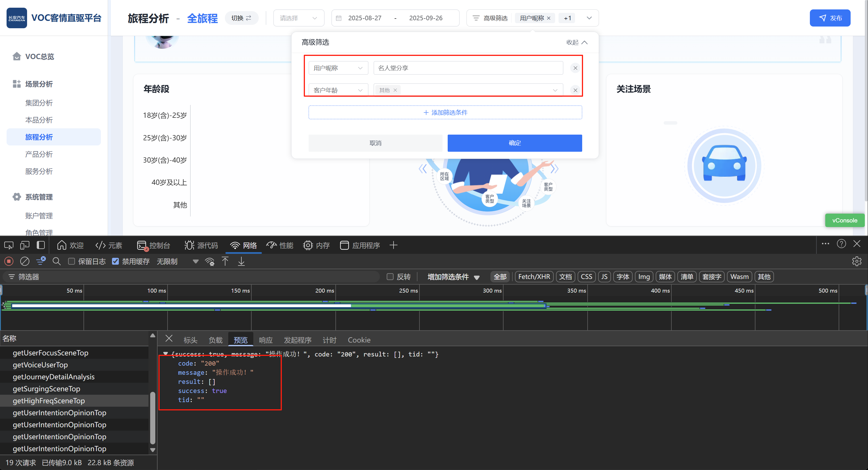Click 添加筛选条件 to add condition
The width and height of the screenshot is (868, 470).
click(445, 113)
